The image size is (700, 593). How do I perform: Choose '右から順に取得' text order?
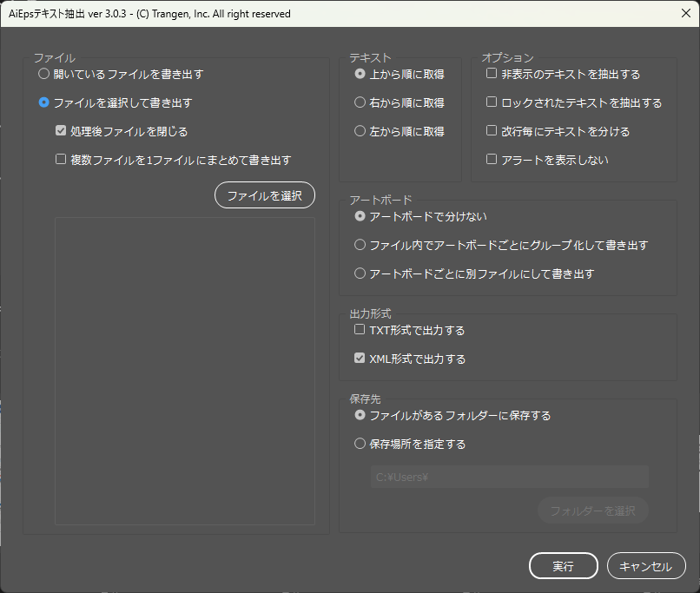pyautogui.click(x=360, y=102)
